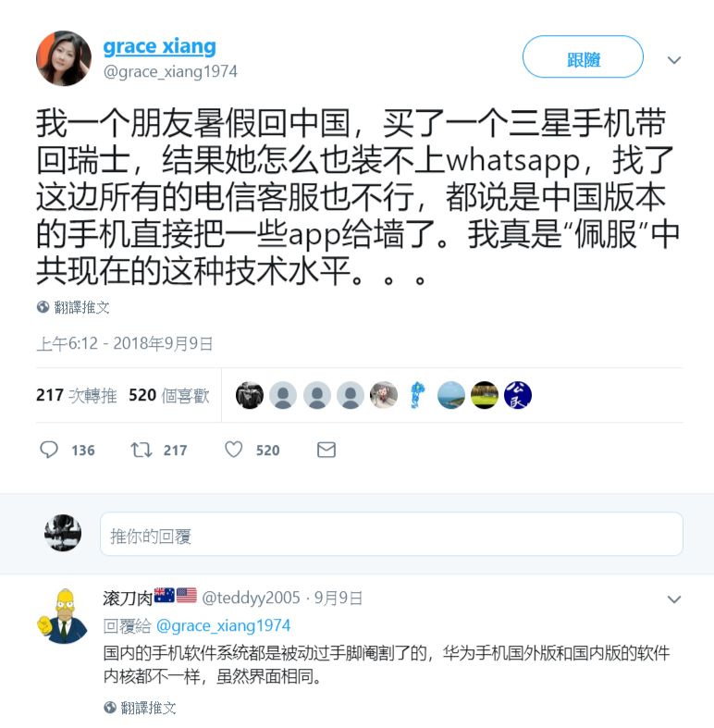View the 520 個喜歡 likes list

169,395
